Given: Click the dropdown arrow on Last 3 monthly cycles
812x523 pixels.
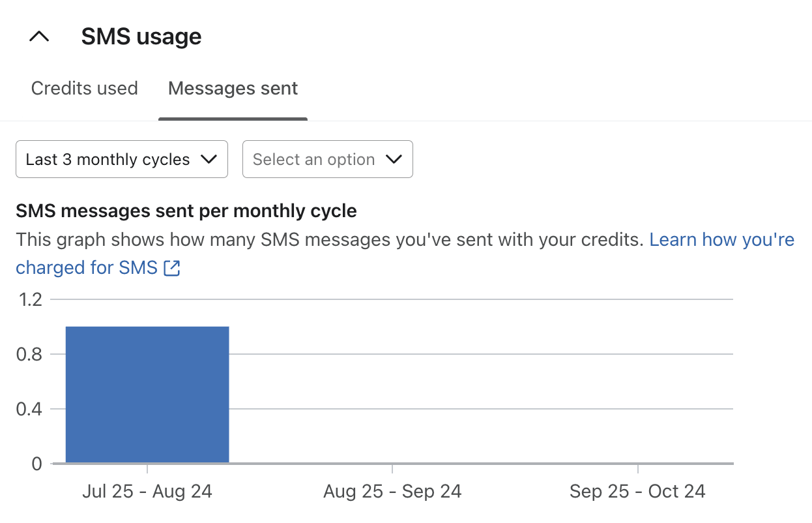Looking at the screenshot, I should click(x=209, y=158).
